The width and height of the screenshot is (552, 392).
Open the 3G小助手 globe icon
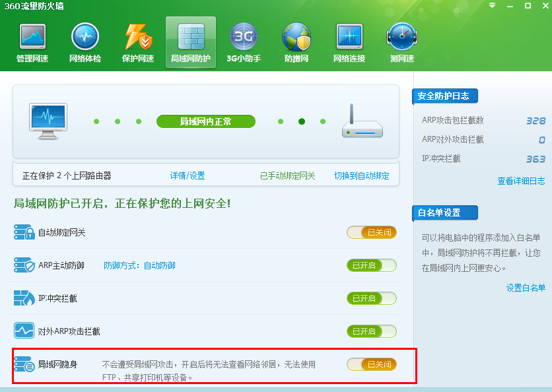(x=244, y=36)
